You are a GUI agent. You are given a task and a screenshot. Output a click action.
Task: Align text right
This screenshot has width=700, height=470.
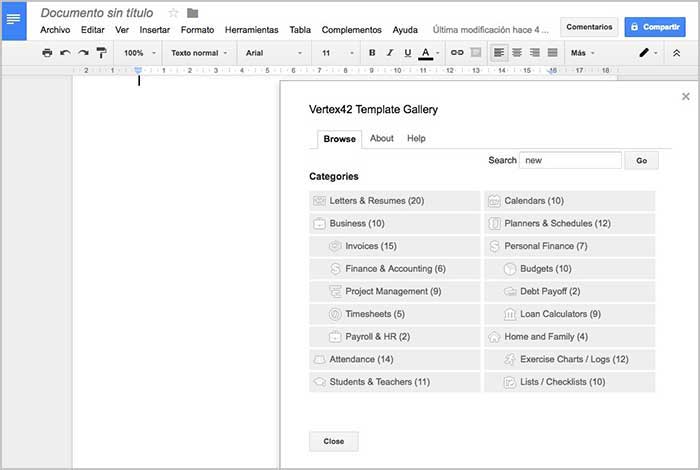(x=534, y=53)
